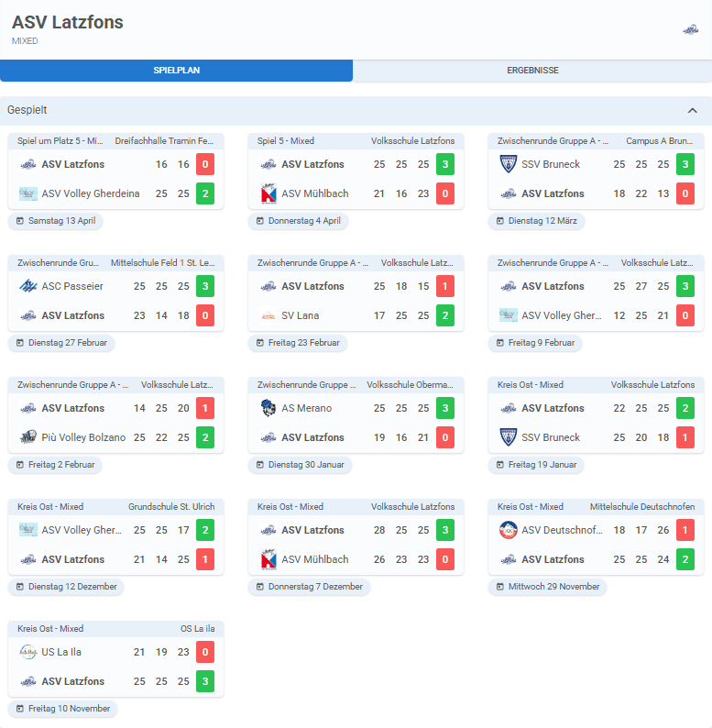Switch to the Ergebnisse tab
Screen dimensions: 712x728
[532, 71]
